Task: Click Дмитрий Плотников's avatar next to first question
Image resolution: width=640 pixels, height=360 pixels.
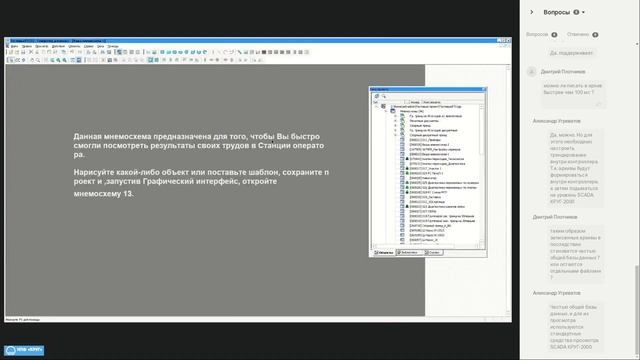Action: coord(531,72)
